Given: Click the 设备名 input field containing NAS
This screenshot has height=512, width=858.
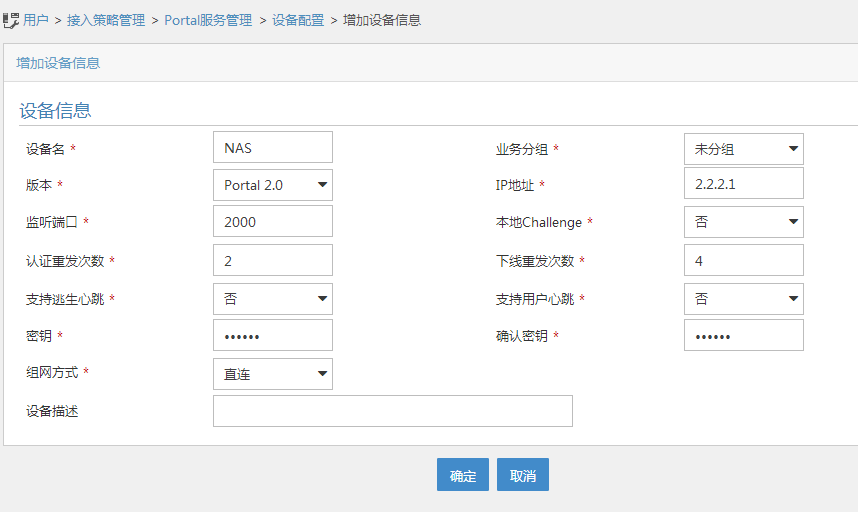Looking at the screenshot, I should click(272, 148).
